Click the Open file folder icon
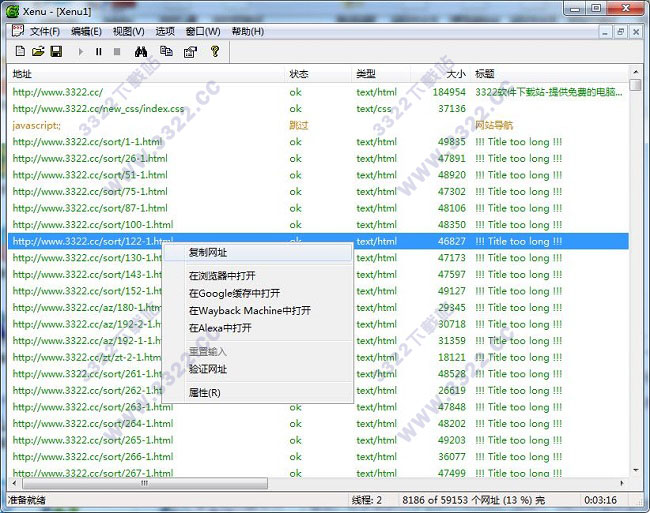 click(x=38, y=51)
